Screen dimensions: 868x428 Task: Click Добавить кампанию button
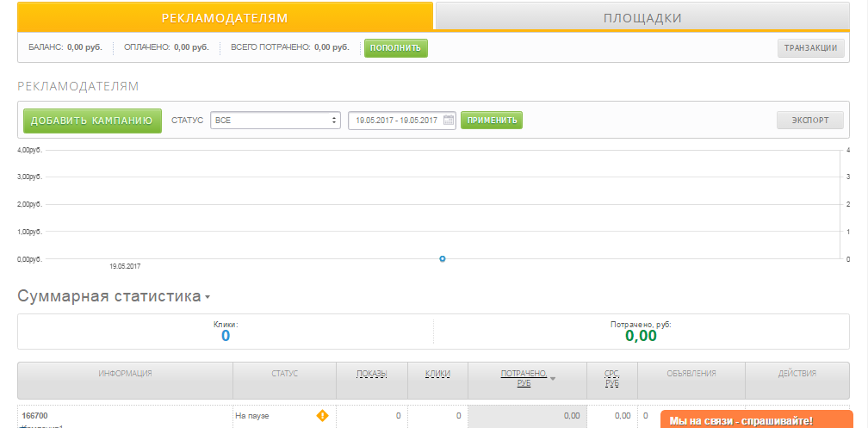[x=92, y=121]
